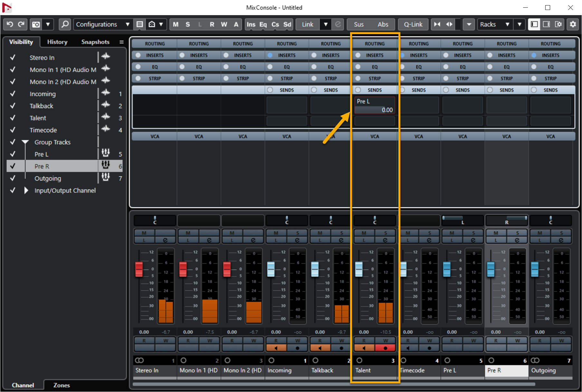Viewport: 582px width, 392px height.
Task: Click the Pre R group channel icon
Action: pyautogui.click(x=106, y=165)
